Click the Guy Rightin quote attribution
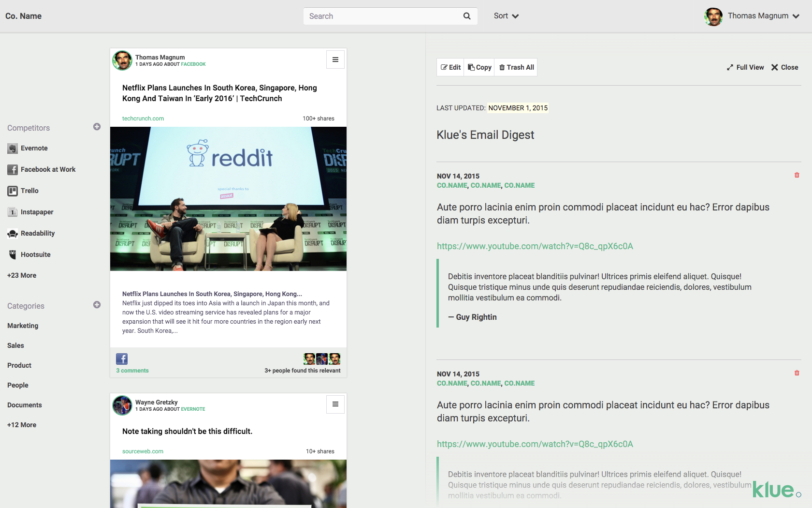812x508 pixels. pyautogui.click(x=472, y=317)
